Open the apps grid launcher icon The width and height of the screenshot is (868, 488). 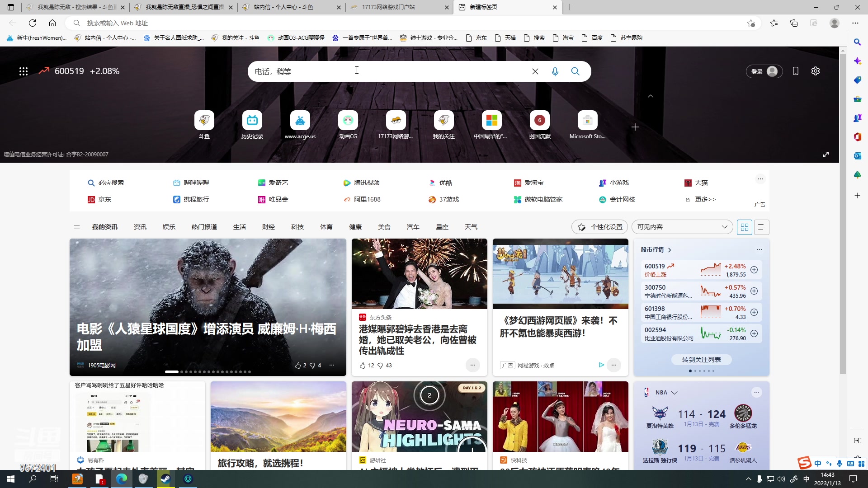click(x=24, y=71)
